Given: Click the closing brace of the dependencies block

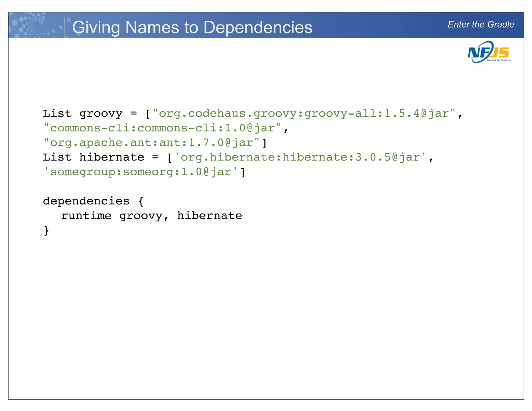Looking at the screenshot, I should [x=46, y=230].
